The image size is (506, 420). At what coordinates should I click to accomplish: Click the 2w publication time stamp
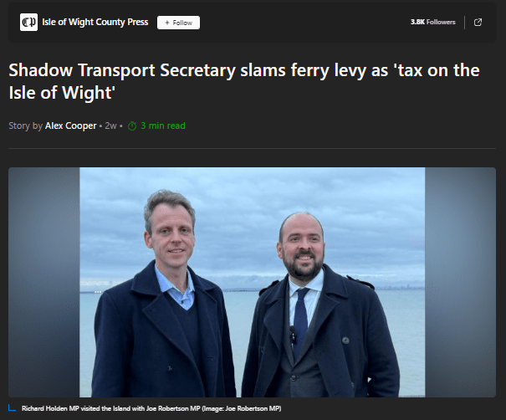(110, 125)
